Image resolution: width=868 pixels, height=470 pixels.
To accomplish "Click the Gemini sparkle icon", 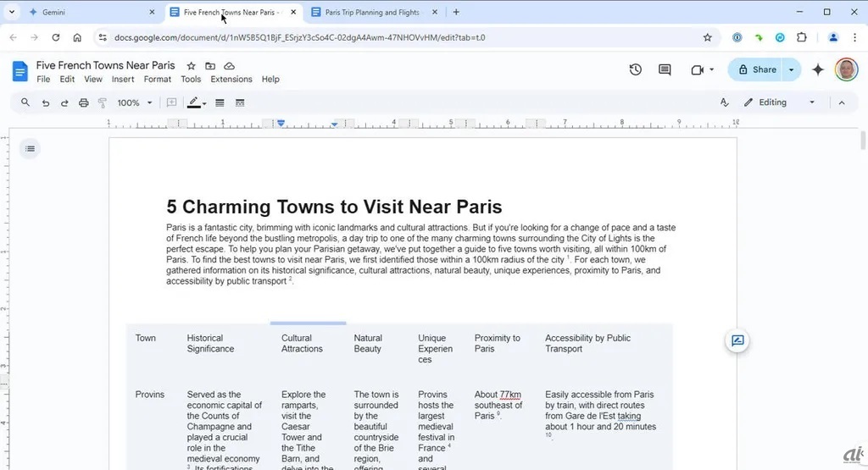I will [817, 69].
